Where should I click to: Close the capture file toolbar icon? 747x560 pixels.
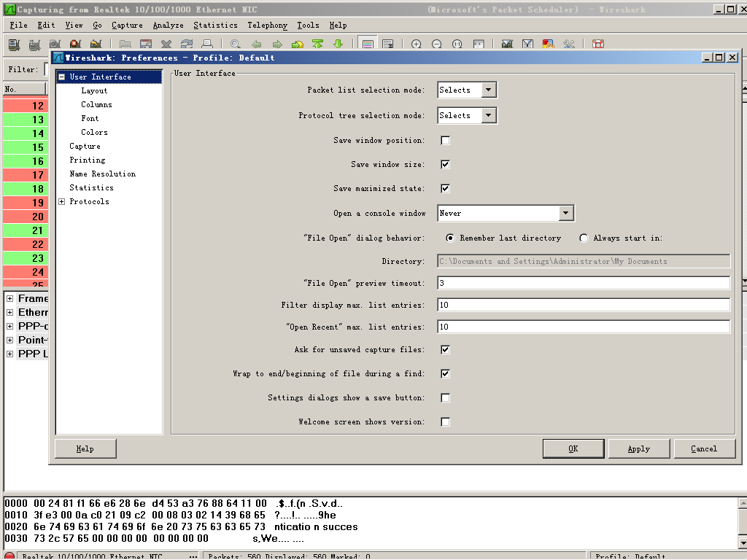pyautogui.click(x=166, y=44)
